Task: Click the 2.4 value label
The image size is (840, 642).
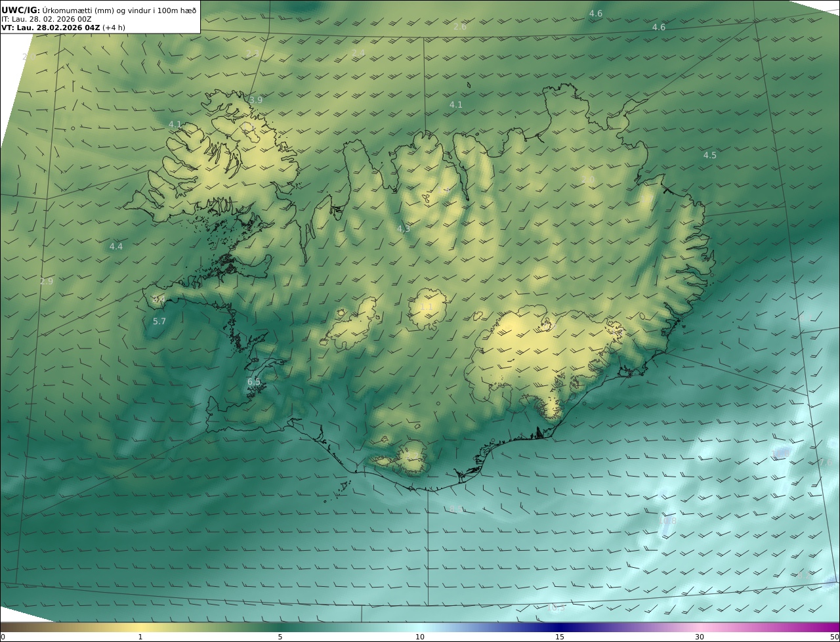Action: (358, 53)
